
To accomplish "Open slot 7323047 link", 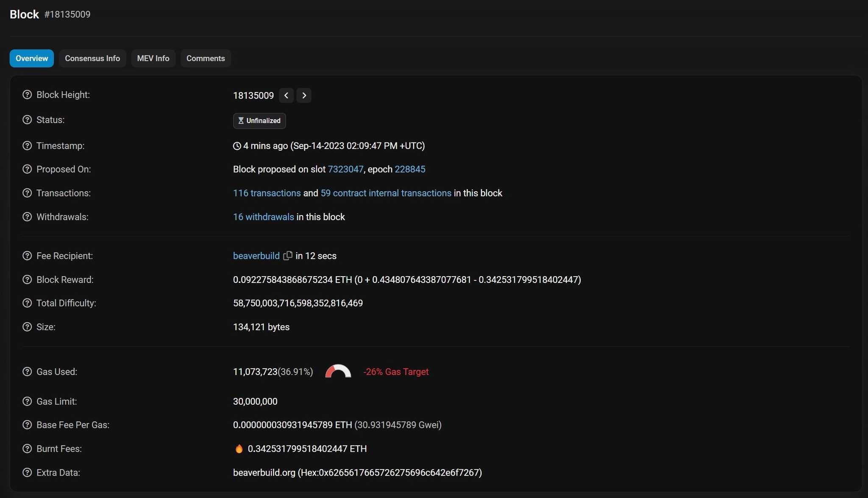I will 345,169.
